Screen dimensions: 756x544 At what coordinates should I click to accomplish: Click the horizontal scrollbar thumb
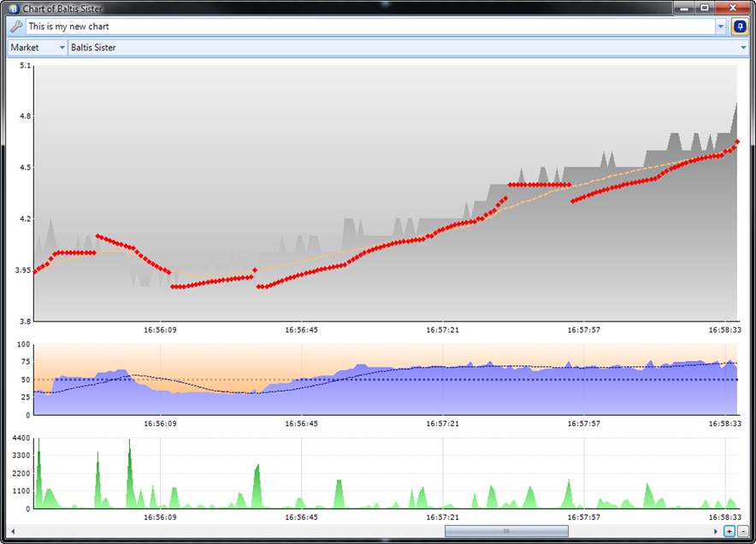click(x=506, y=531)
